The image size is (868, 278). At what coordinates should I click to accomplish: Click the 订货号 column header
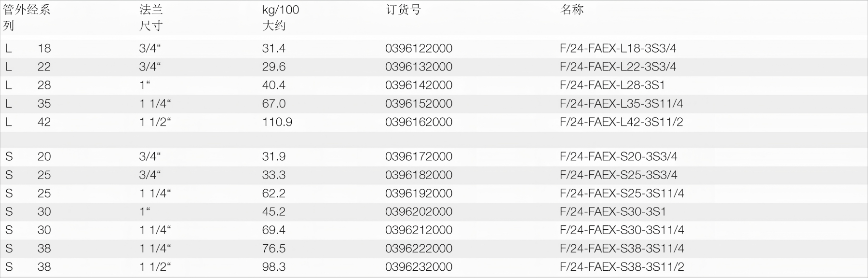(x=403, y=10)
